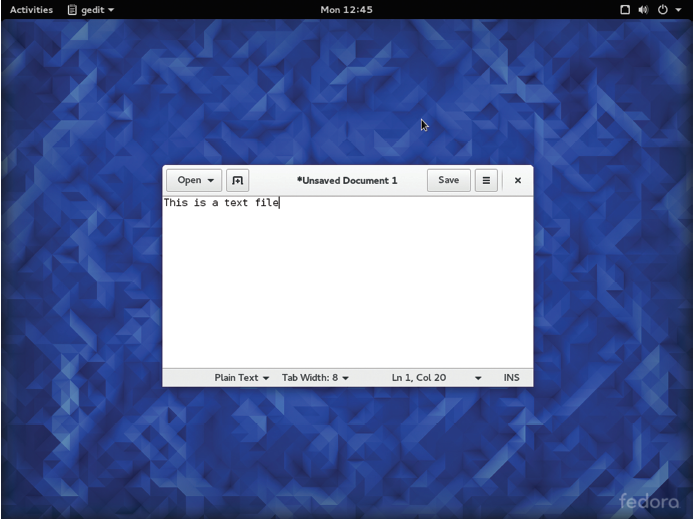This screenshot has width=694, height=519.
Task: Click the new document tab icon
Action: pos(238,180)
